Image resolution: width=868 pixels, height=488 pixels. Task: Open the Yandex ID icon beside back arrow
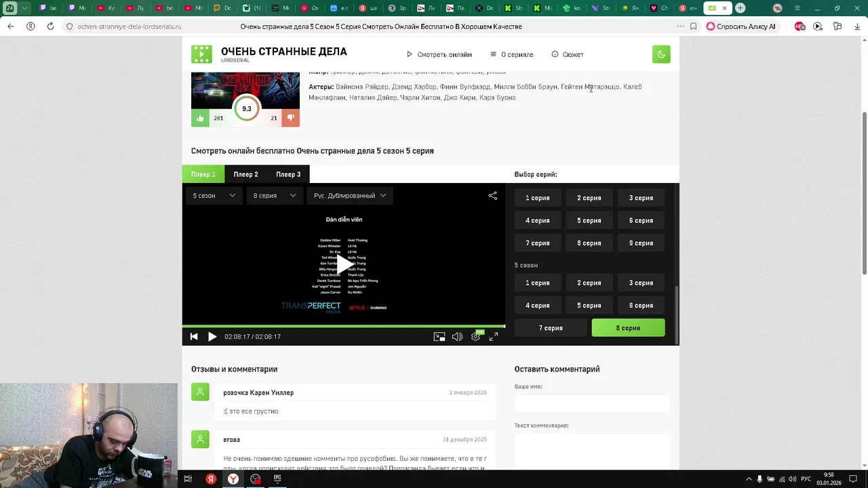(31, 26)
